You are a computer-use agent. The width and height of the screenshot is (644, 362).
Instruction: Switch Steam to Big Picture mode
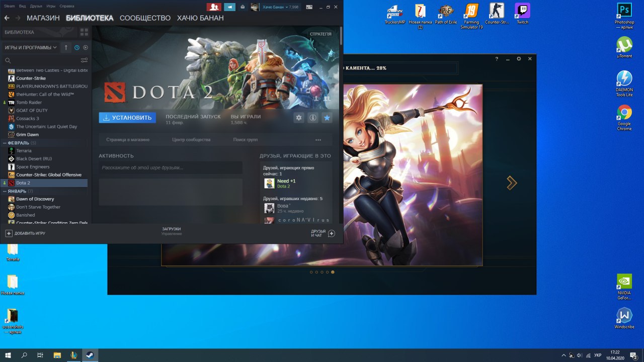tap(309, 7)
